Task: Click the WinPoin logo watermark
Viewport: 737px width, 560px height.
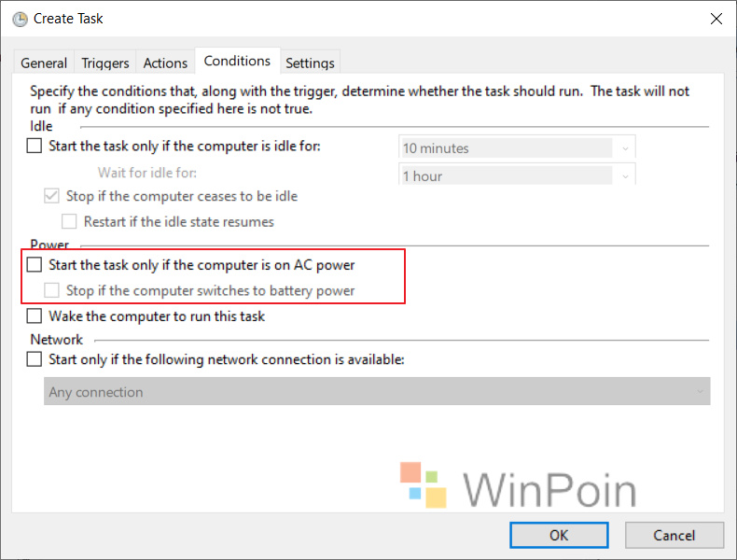Action: (x=518, y=485)
